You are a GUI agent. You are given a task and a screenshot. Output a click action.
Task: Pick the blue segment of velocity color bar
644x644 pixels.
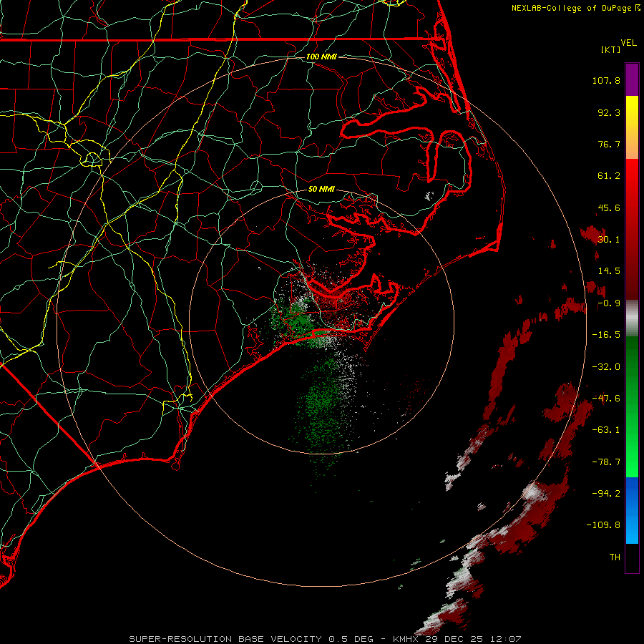coord(632,510)
